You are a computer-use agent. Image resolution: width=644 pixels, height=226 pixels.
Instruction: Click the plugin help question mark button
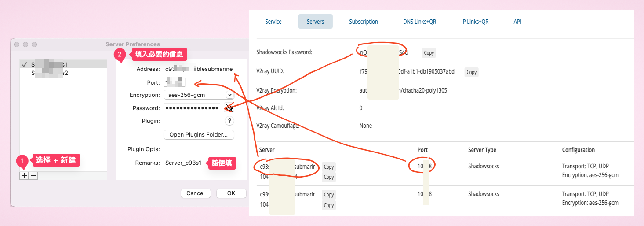point(229,121)
